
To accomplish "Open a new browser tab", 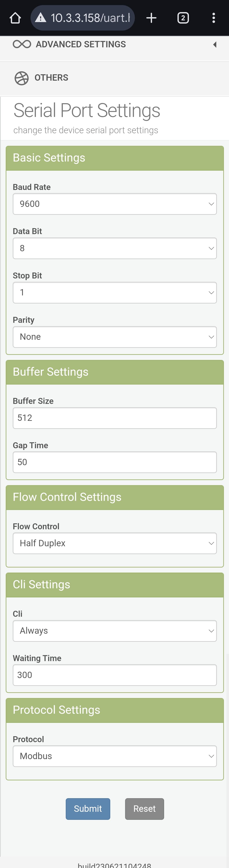I will [x=152, y=18].
